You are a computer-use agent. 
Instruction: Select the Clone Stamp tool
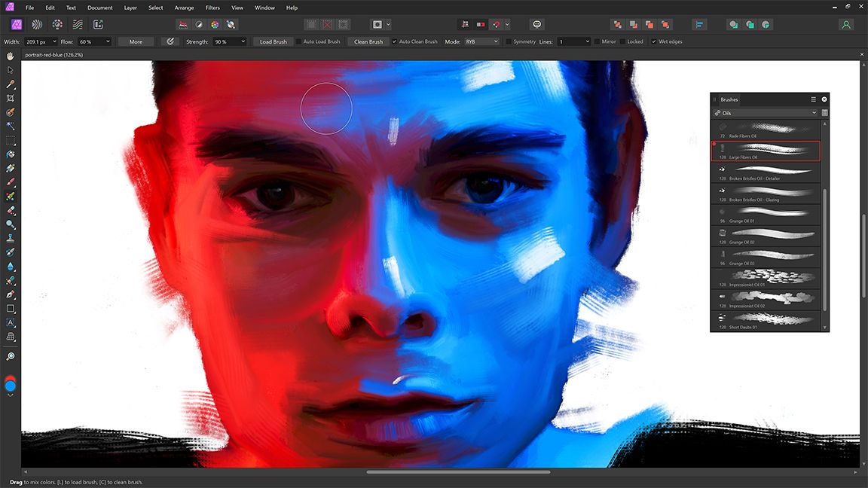pos(11,239)
